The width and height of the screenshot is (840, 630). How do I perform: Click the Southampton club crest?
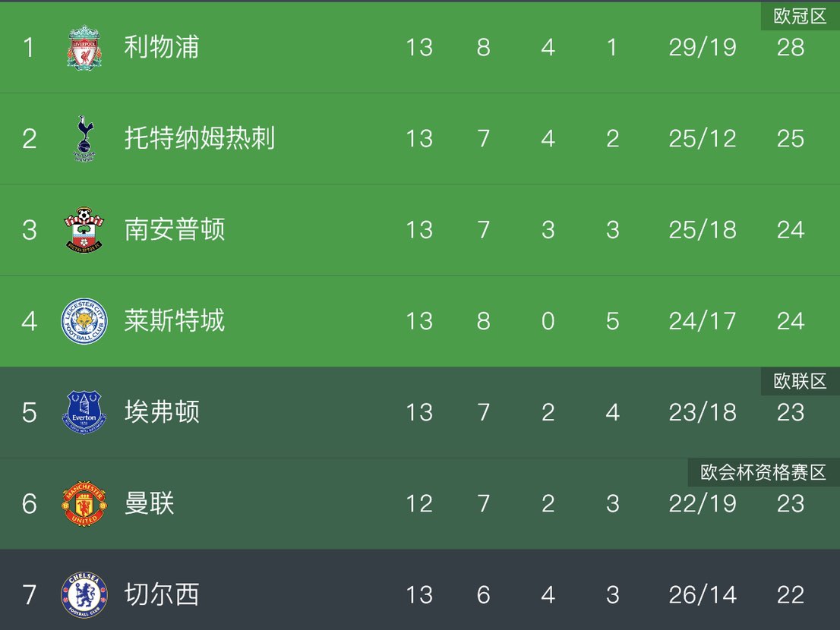84,230
